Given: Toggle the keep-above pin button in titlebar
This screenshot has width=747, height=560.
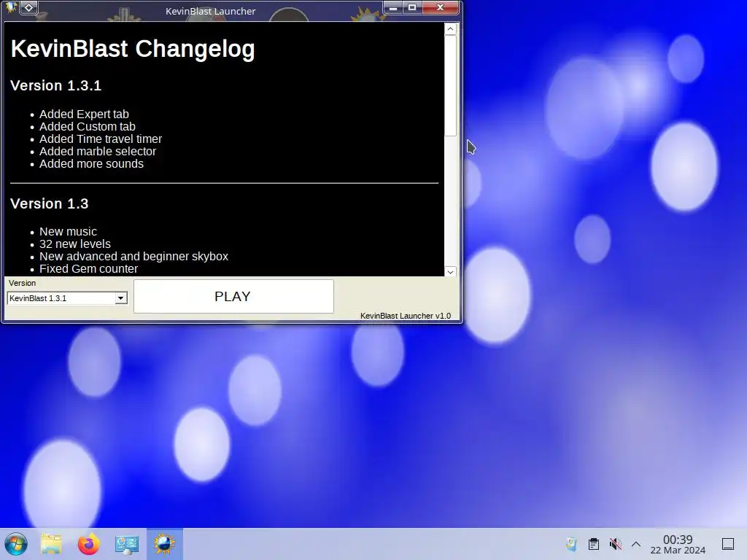Looking at the screenshot, I should (28, 7).
